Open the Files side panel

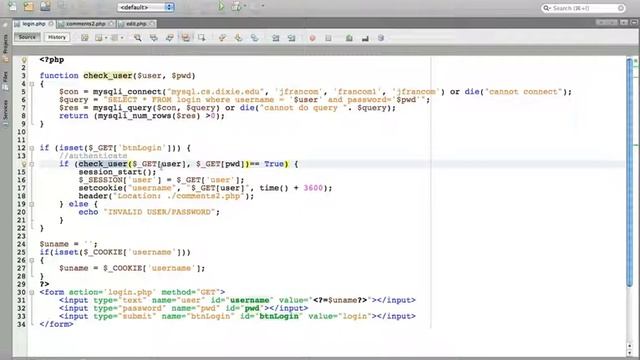5,81
